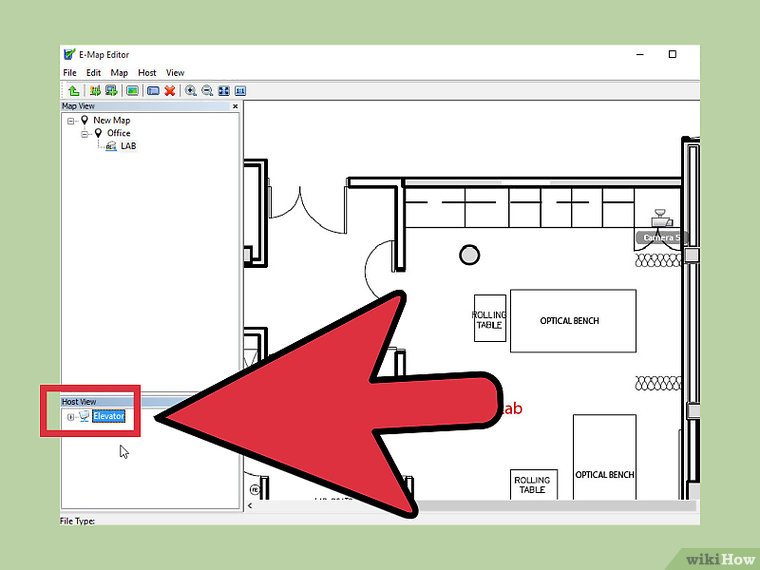
Task: Select the LAB map in tree
Action: click(127, 146)
